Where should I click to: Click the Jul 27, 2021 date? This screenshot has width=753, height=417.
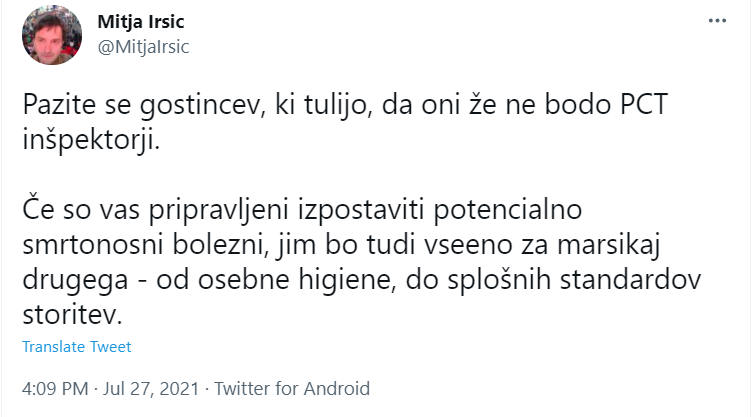tap(151, 388)
